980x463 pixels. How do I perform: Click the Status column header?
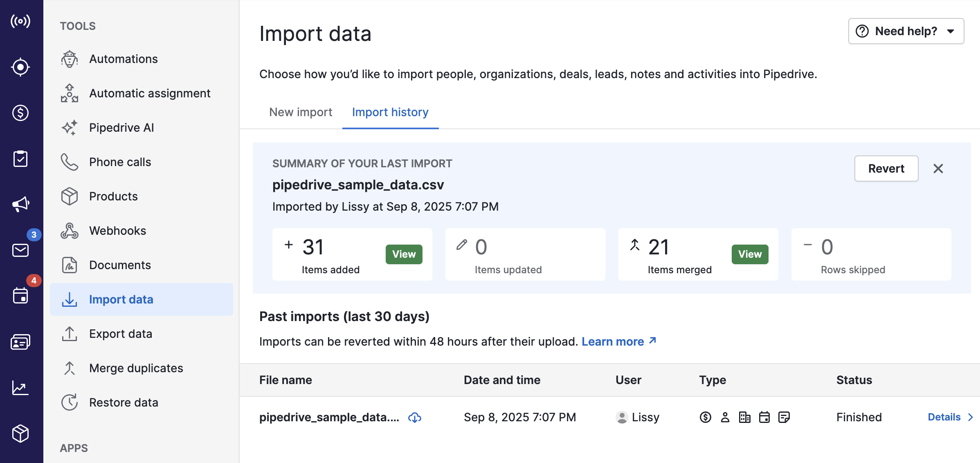(x=854, y=380)
